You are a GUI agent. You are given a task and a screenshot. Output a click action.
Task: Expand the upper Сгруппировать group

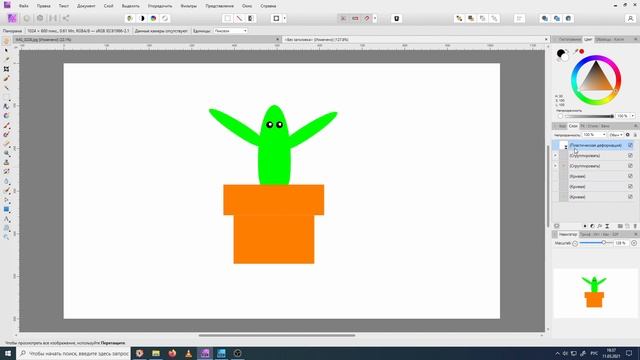tap(555, 156)
